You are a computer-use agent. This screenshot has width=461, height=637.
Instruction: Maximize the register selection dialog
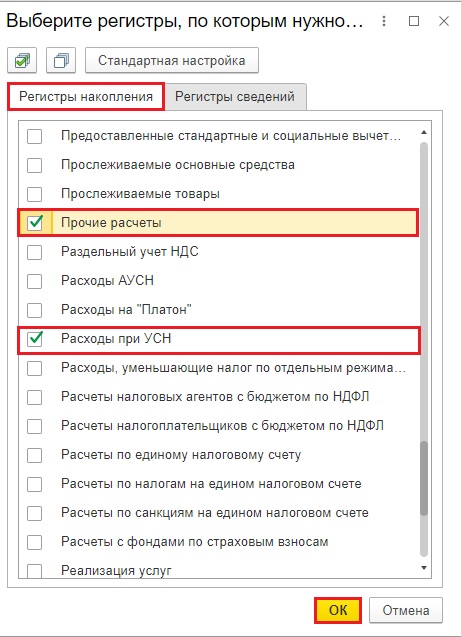tap(414, 21)
